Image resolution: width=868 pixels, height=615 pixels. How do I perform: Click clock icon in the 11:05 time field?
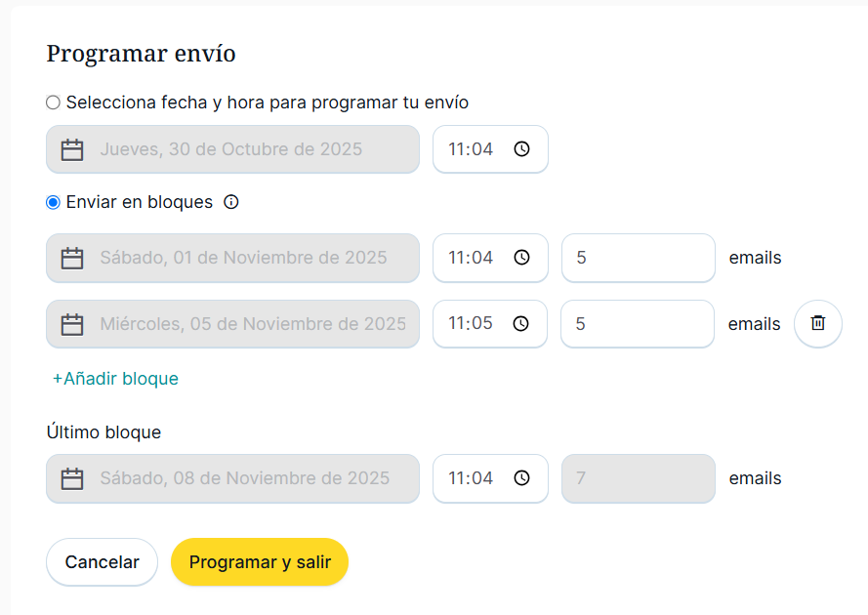[521, 324]
